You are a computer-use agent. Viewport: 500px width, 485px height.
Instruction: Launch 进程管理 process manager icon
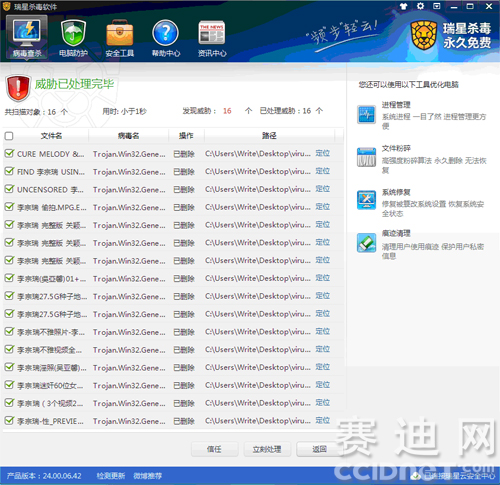point(366,114)
